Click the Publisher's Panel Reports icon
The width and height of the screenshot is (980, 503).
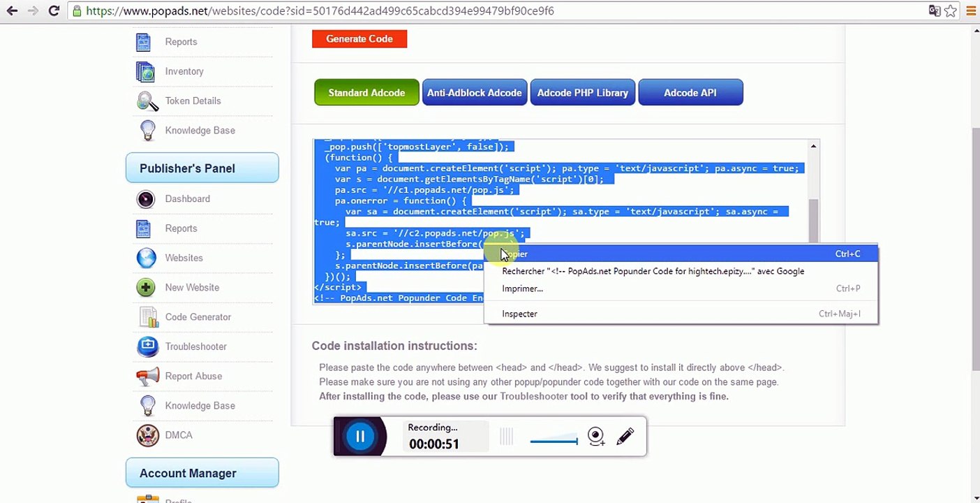coord(144,228)
